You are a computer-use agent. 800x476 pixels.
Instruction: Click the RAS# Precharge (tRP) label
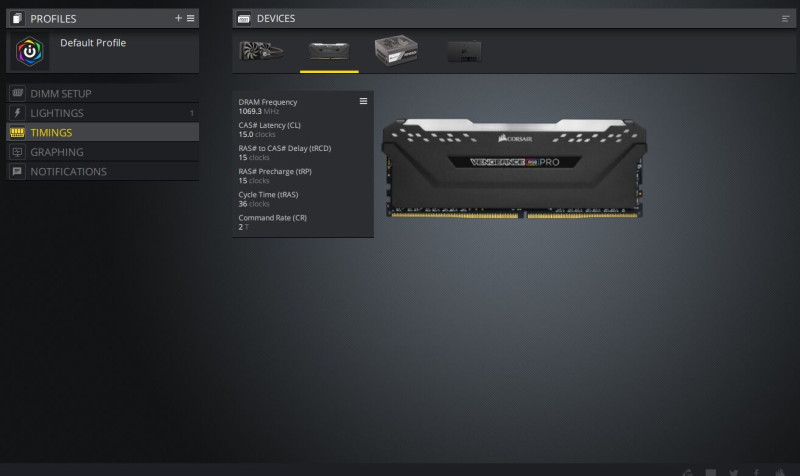coord(275,171)
